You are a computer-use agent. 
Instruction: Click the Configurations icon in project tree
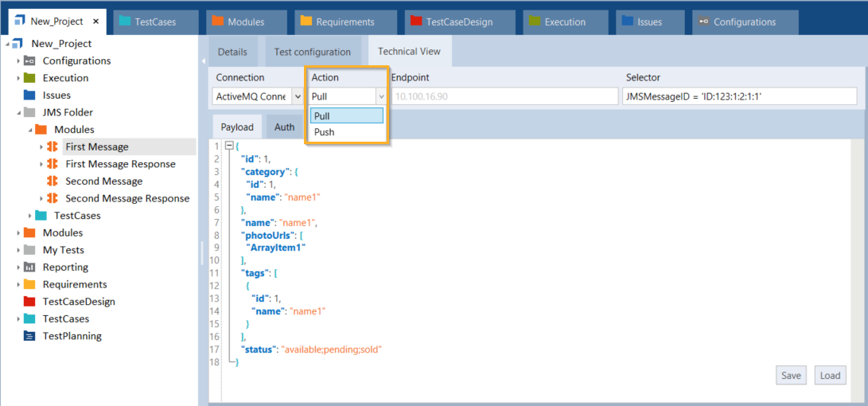29,61
